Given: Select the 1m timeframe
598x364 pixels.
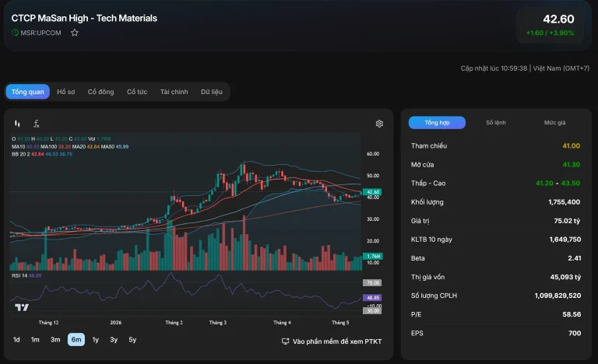Looking at the screenshot, I should pos(35,340).
